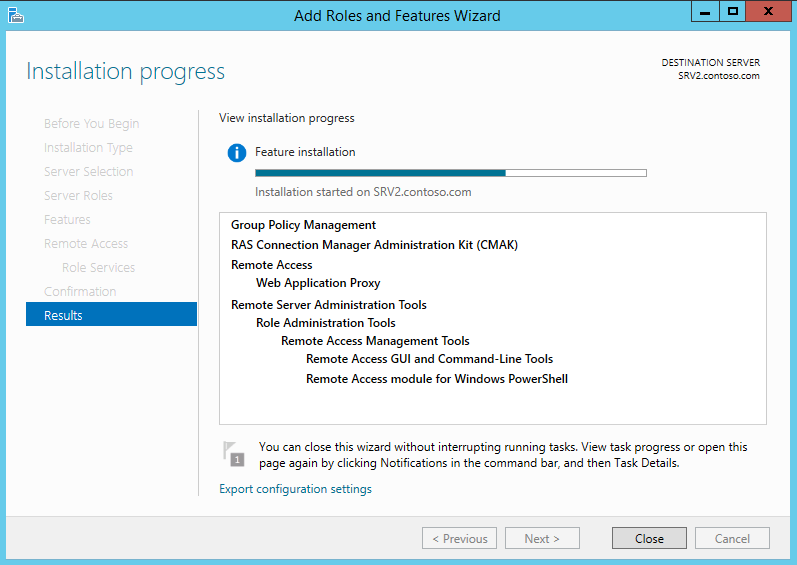Click Remote Access module for Windows PowerShell
The image size is (797, 565).
(x=437, y=379)
